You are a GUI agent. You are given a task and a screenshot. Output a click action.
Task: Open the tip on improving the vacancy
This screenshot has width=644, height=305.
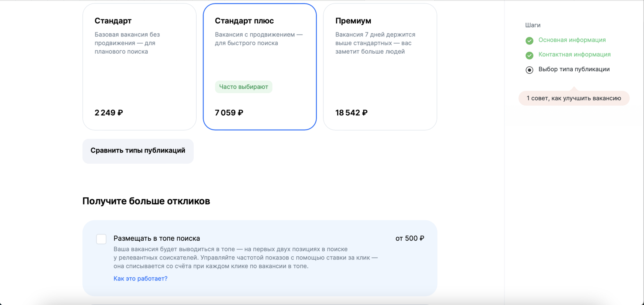[x=573, y=98]
